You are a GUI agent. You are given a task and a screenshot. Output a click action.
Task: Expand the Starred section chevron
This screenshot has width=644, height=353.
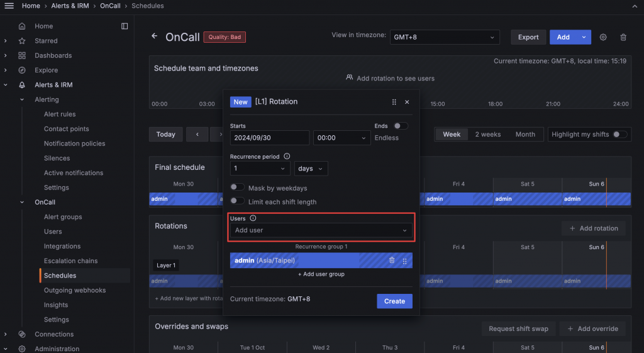tap(5, 41)
